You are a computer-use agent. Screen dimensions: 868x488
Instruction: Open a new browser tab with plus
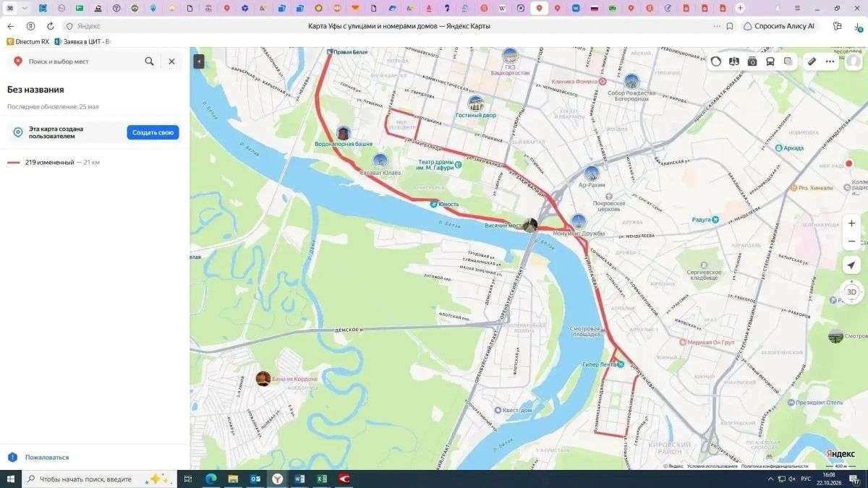pos(740,8)
